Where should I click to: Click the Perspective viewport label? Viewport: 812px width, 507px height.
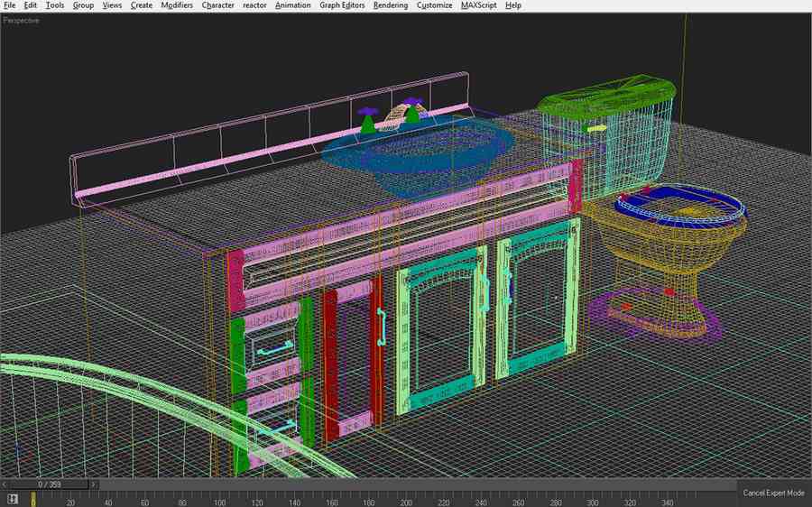(22, 21)
